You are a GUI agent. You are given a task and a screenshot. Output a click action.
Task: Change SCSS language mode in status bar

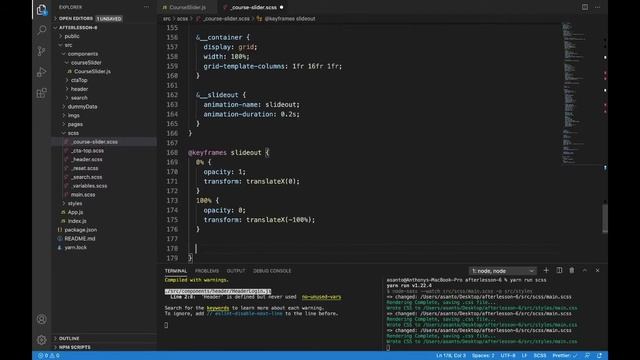(540, 356)
